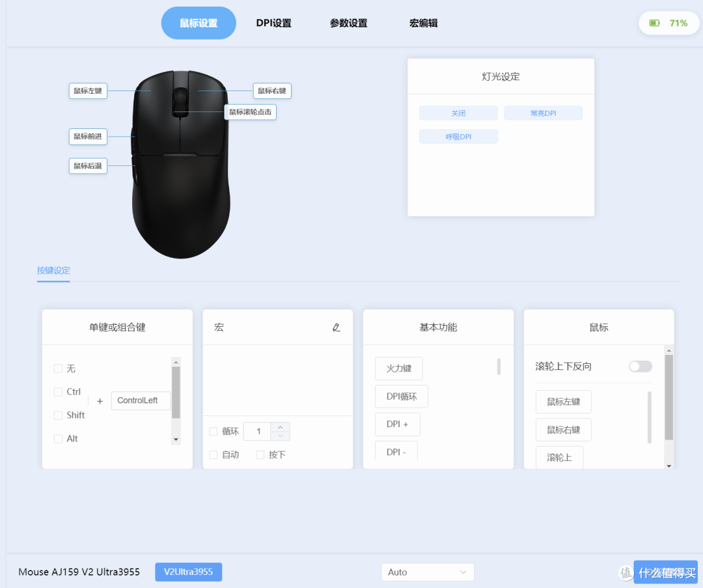Select the 鼠标后退 side button label
Viewport: 703px width, 588px height.
(88, 166)
